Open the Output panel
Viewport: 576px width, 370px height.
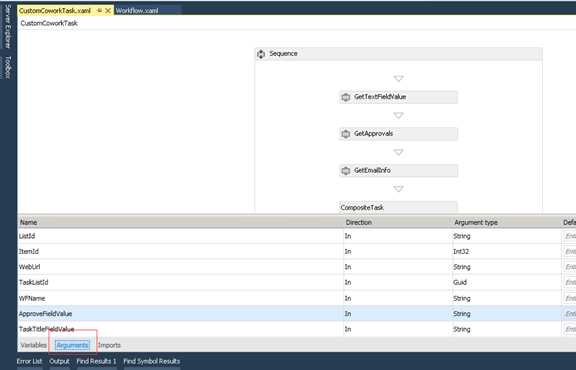tap(60, 361)
